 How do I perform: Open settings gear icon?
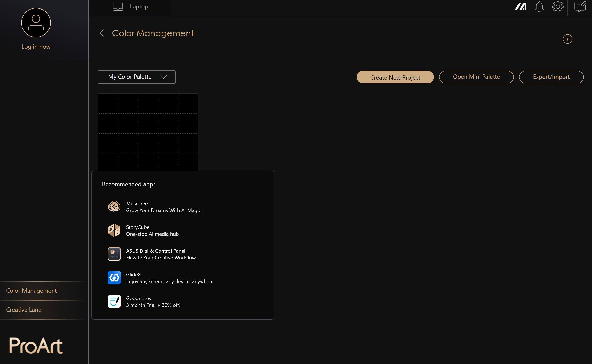pyautogui.click(x=557, y=7)
